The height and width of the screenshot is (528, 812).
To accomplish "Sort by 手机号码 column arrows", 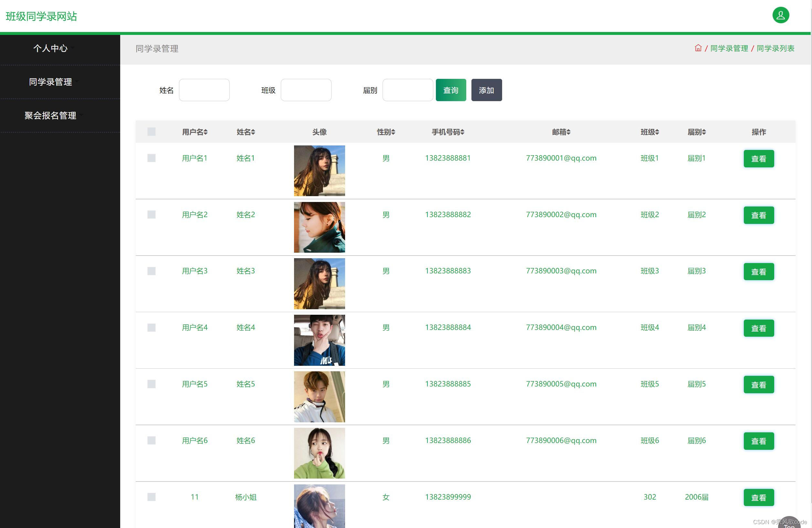I will (462, 132).
